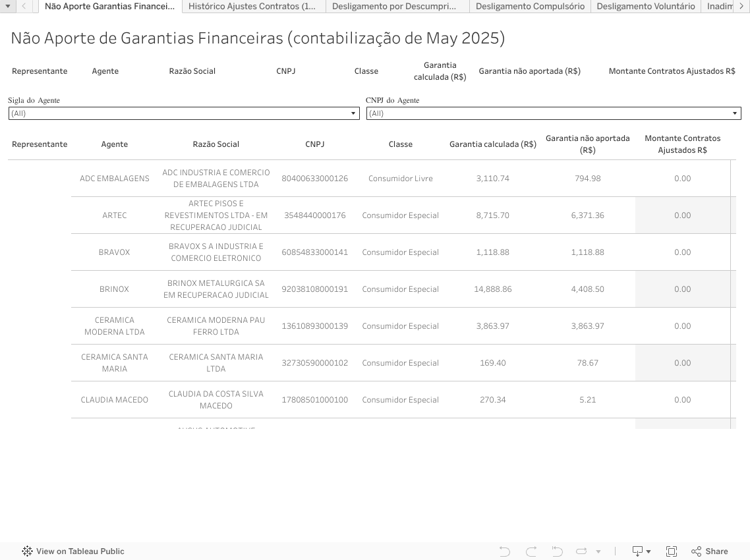Click the Undo arrow icon
The width and height of the screenshot is (750, 560).
[504, 551]
